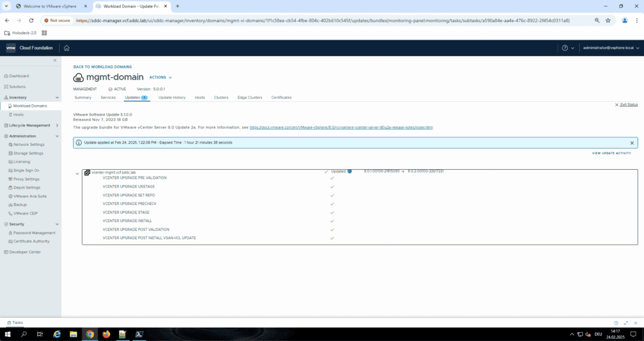Expand the Lifecycle Management section
This screenshot has width=644, height=341.
pyautogui.click(x=57, y=125)
